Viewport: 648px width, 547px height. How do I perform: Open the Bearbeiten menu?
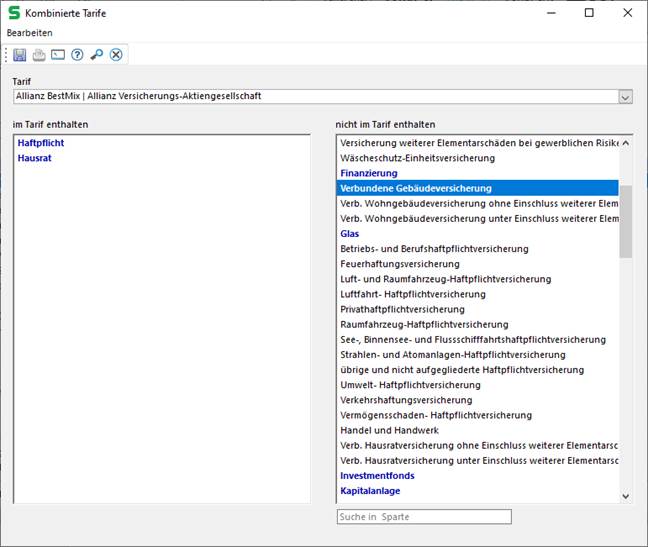[x=30, y=33]
